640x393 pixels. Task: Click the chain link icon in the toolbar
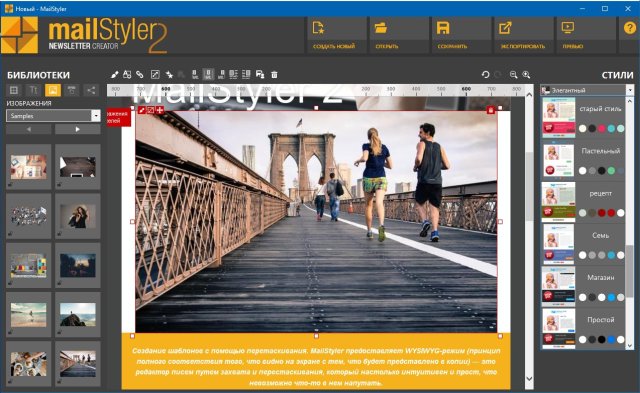(x=140, y=74)
